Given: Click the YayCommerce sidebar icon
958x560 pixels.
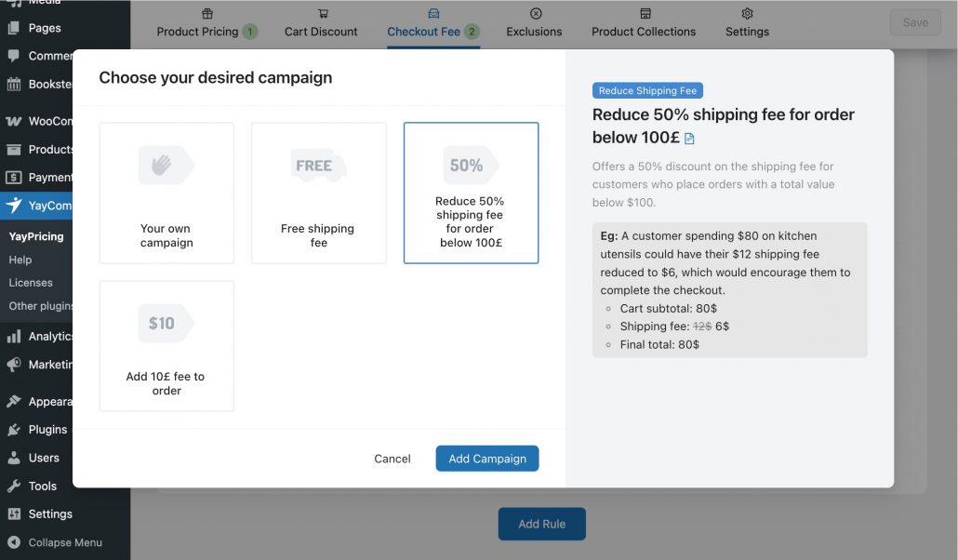Looking at the screenshot, I should [13, 206].
